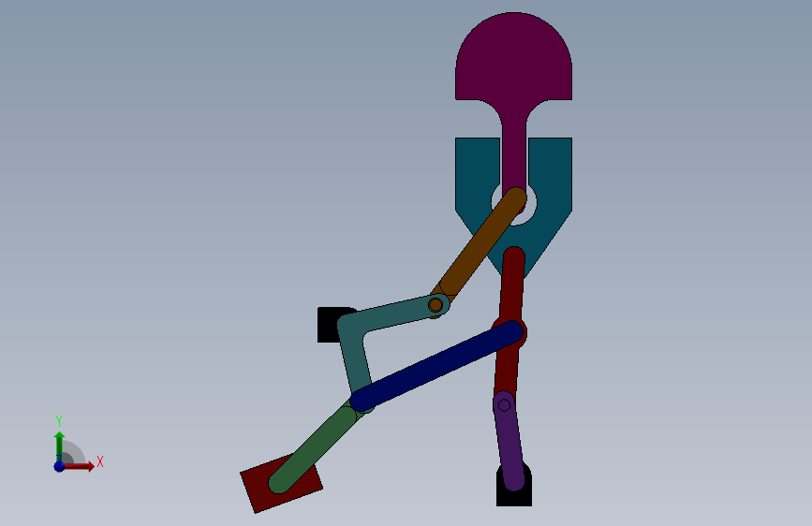Click the red X axis of the triad
The width and height of the screenshot is (812, 526).
click(x=81, y=466)
